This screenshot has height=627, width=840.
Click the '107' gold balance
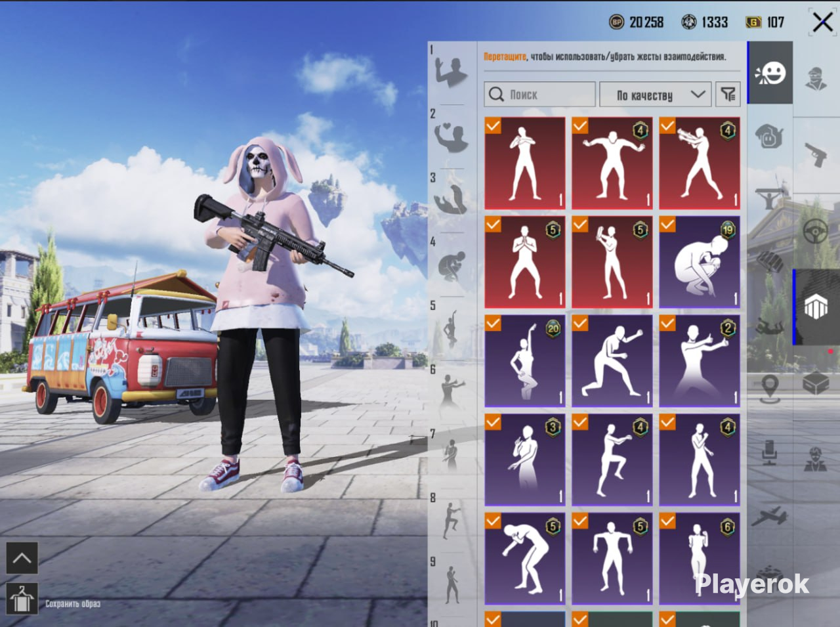(x=775, y=22)
